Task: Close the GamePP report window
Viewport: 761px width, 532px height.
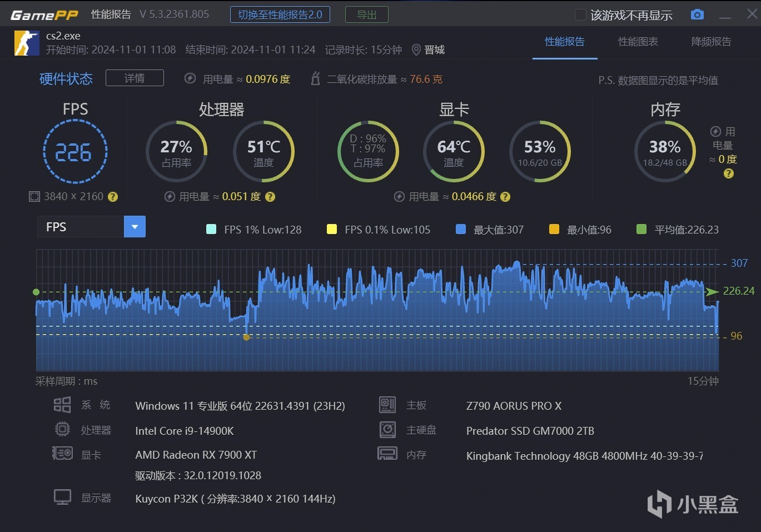Action: [x=752, y=14]
